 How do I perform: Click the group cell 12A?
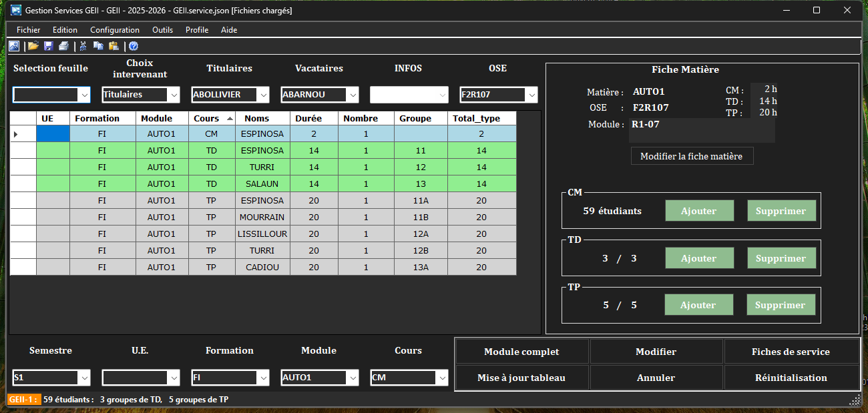(421, 234)
